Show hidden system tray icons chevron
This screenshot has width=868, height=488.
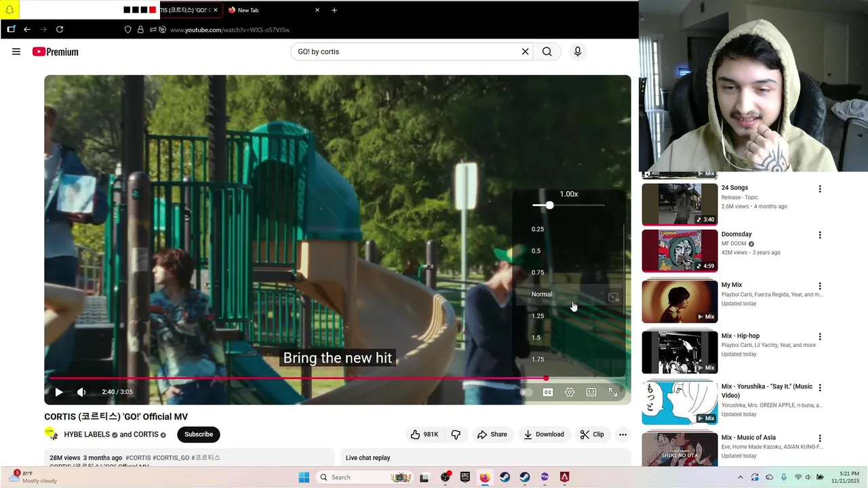[x=740, y=477]
